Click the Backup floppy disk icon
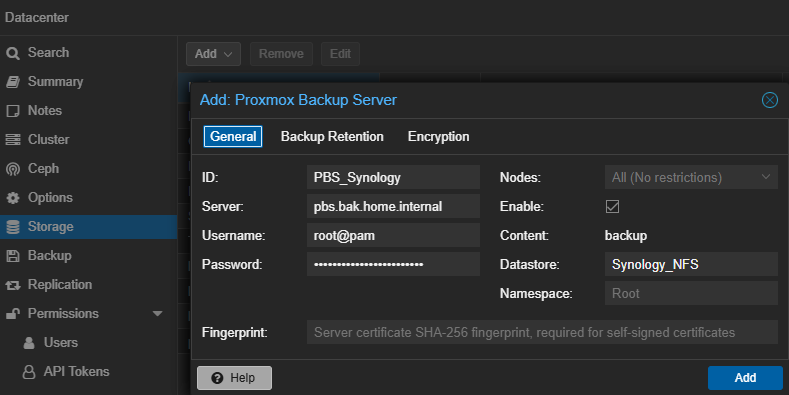The image size is (789, 395). click(x=13, y=256)
